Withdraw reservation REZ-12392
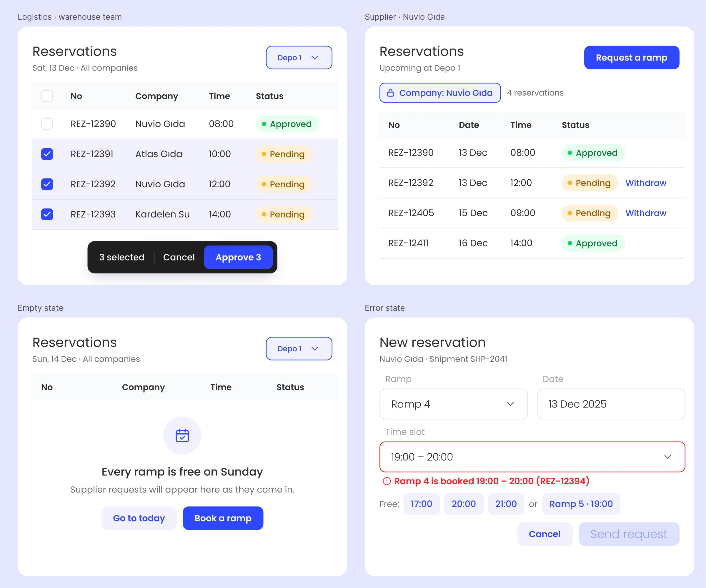The height and width of the screenshot is (588, 706). point(646,183)
